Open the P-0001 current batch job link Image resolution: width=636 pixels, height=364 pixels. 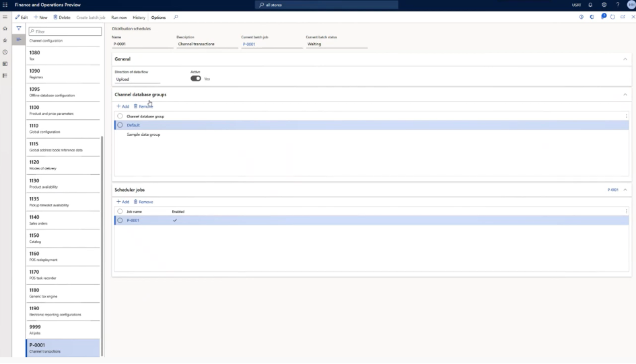point(248,44)
